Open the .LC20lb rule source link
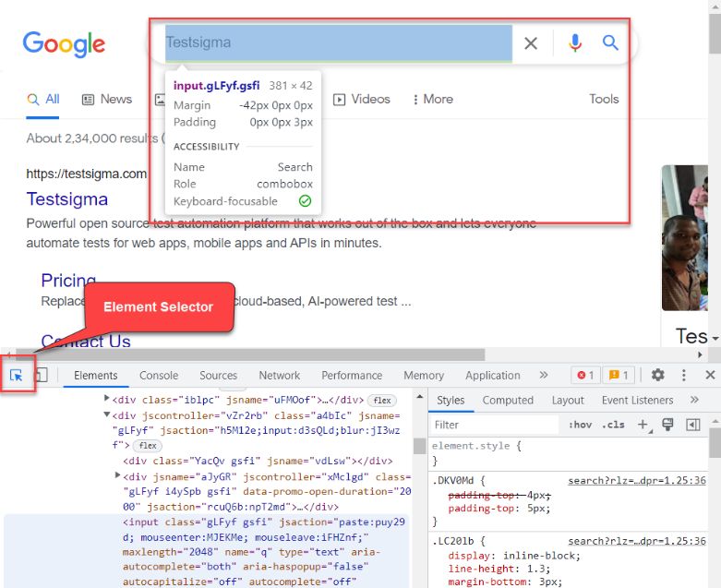The height and width of the screenshot is (588, 721). tap(637, 541)
